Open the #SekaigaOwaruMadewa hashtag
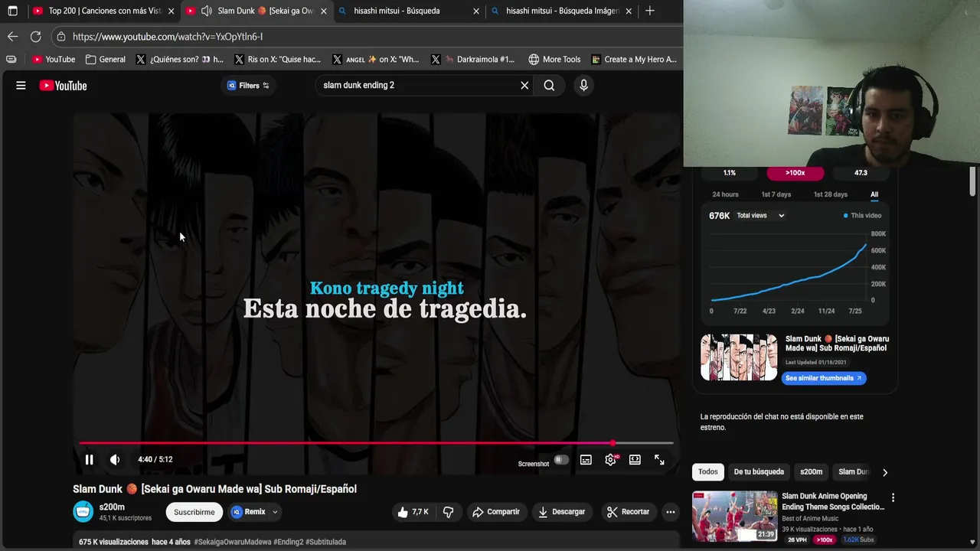 233,542
